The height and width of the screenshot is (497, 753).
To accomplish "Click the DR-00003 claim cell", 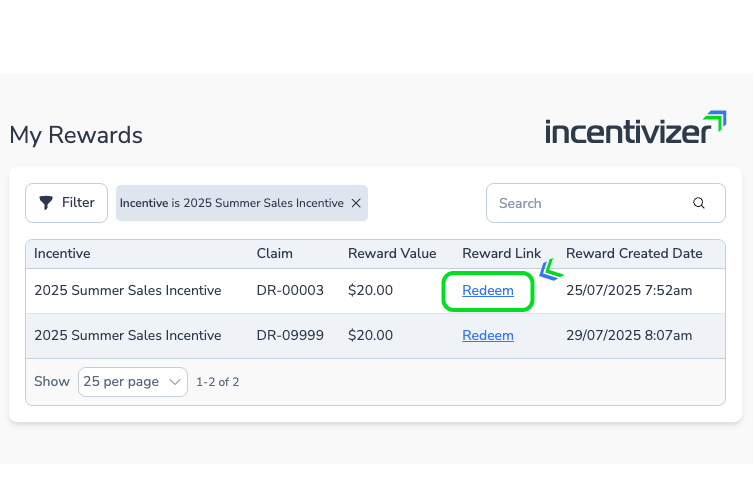I will [x=290, y=291].
